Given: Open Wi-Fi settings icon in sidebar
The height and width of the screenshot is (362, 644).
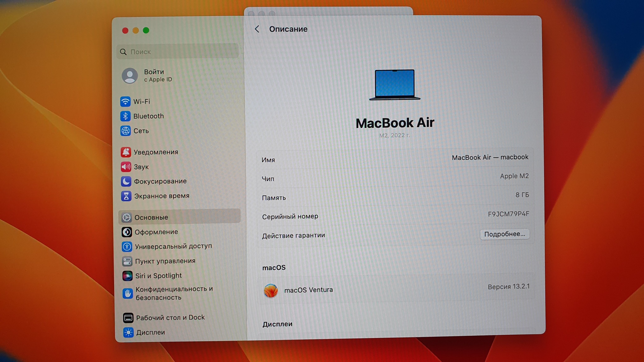Looking at the screenshot, I should pos(125,101).
